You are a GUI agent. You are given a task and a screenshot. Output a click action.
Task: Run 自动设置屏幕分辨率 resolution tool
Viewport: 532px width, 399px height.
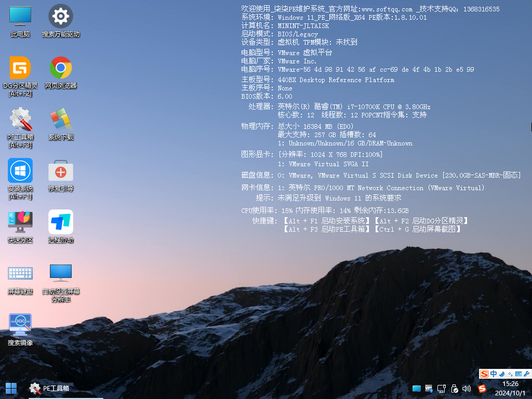[61, 272]
